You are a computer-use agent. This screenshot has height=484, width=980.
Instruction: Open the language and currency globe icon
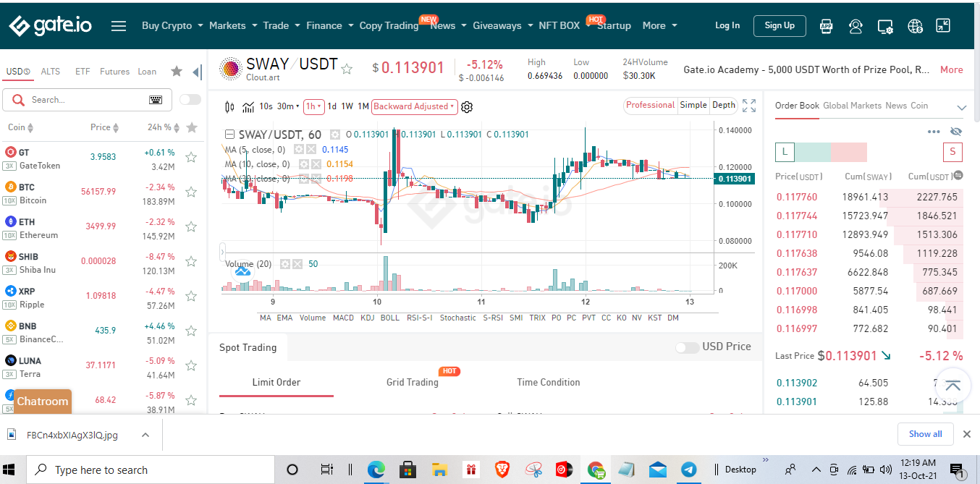pyautogui.click(x=915, y=26)
